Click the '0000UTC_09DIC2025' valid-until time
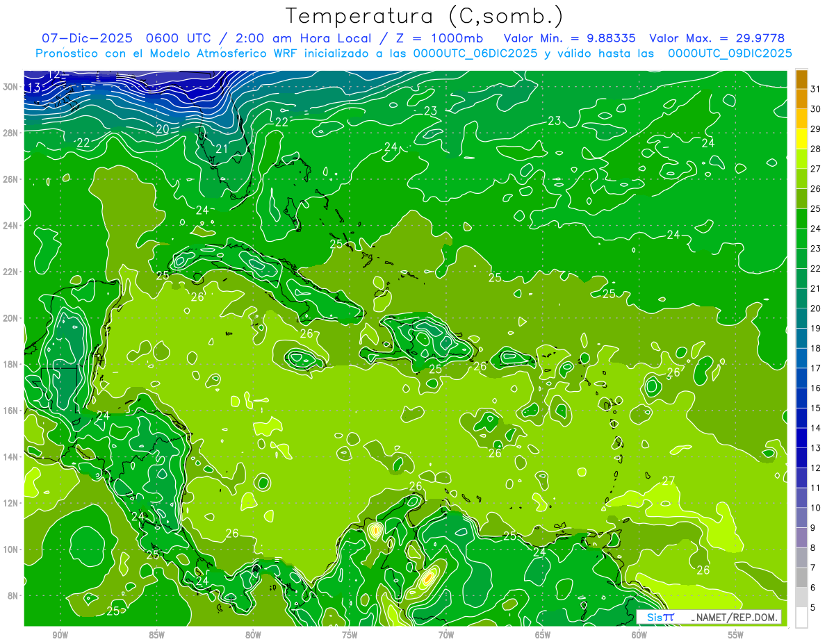The width and height of the screenshot is (834, 644). point(730,53)
